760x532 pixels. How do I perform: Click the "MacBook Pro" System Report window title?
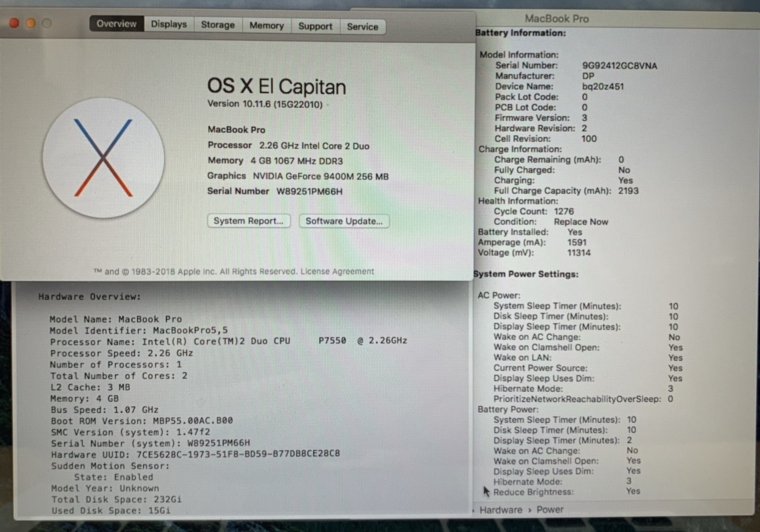[556, 19]
